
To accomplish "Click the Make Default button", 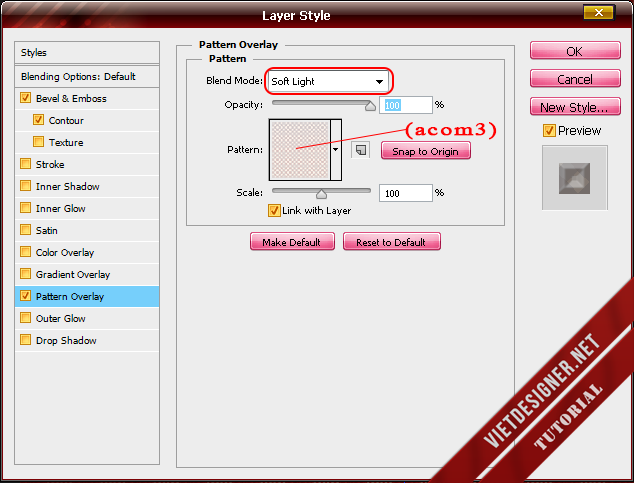I will coord(292,242).
